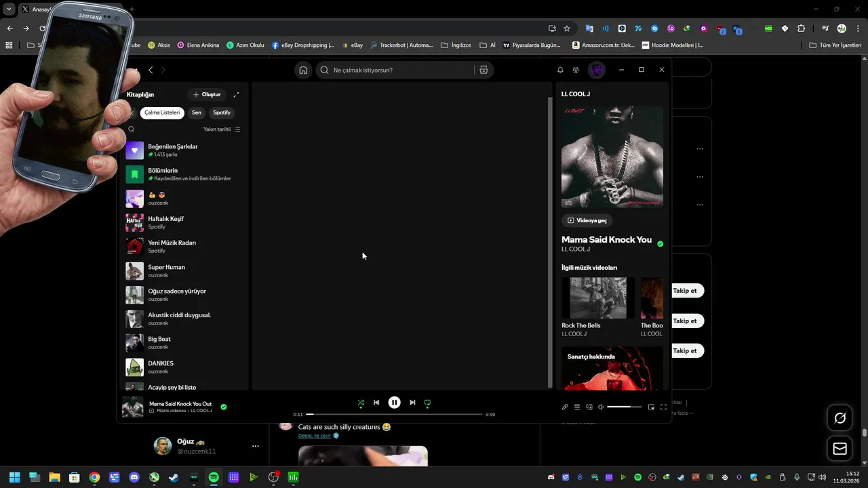Click LL COOL J album cover art

pos(612,157)
